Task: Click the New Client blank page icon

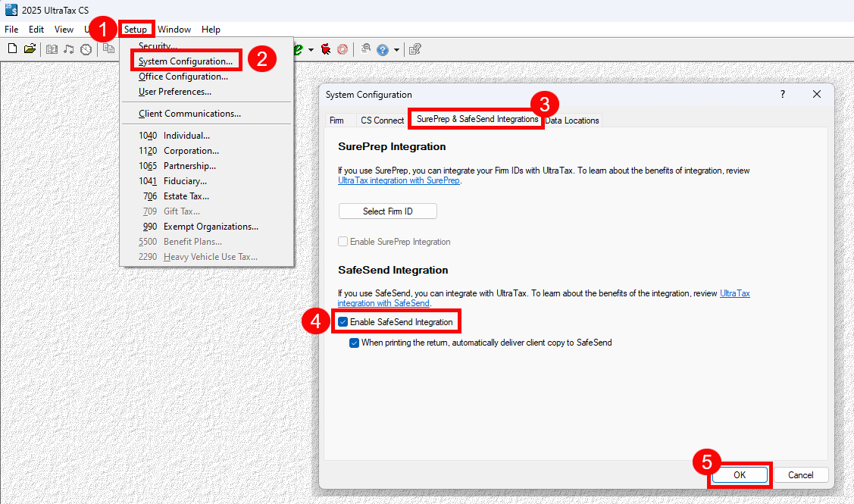Action: pyautogui.click(x=12, y=49)
